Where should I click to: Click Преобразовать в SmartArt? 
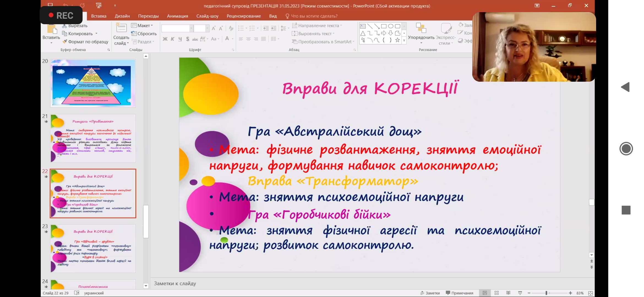pyautogui.click(x=323, y=42)
